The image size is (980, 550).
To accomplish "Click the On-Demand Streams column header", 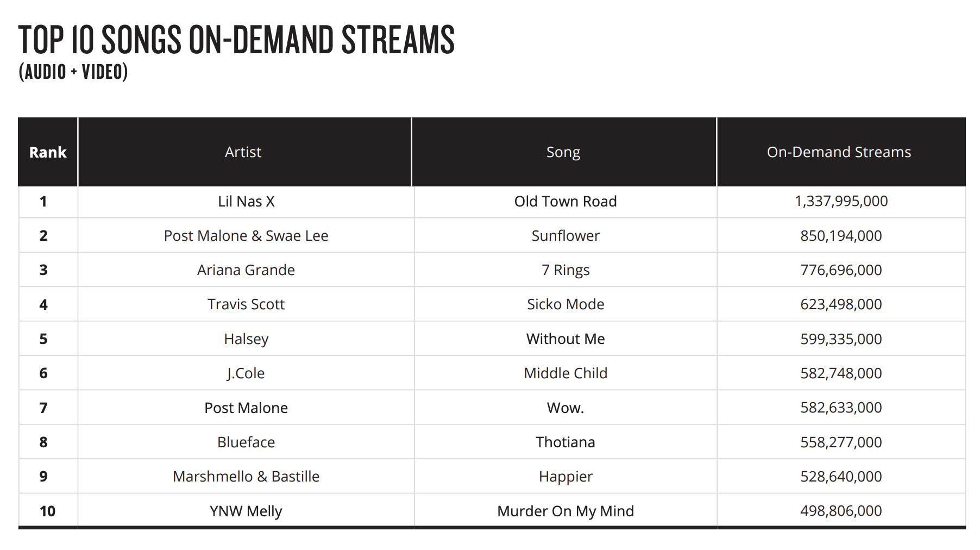I will tap(839, 152).
